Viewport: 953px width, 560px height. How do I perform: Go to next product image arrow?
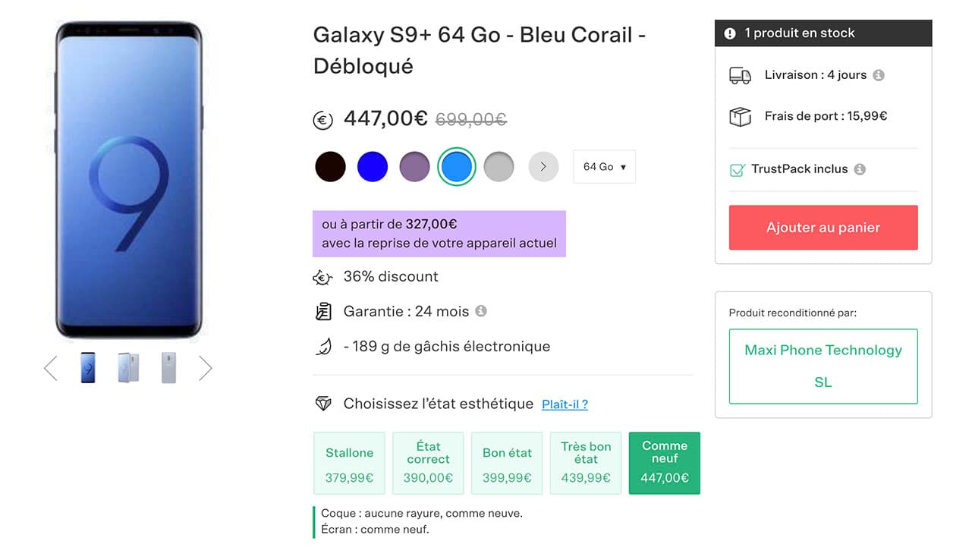206,369
